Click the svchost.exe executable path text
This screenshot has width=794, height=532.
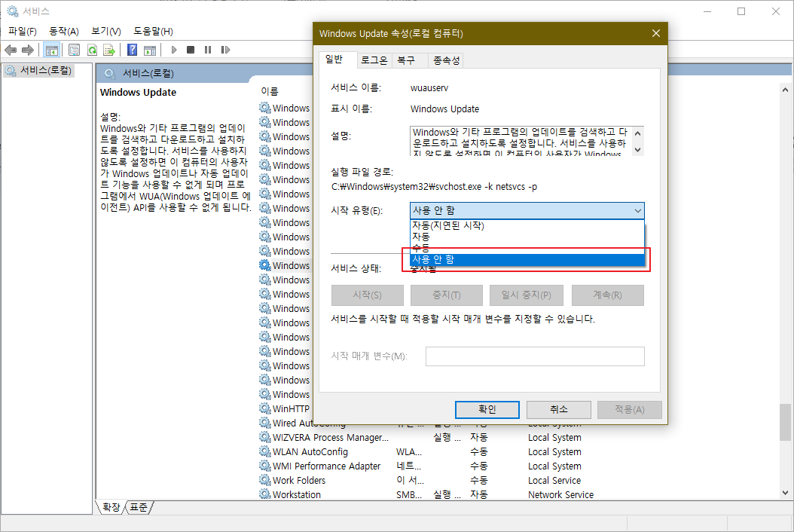[434, 187]
